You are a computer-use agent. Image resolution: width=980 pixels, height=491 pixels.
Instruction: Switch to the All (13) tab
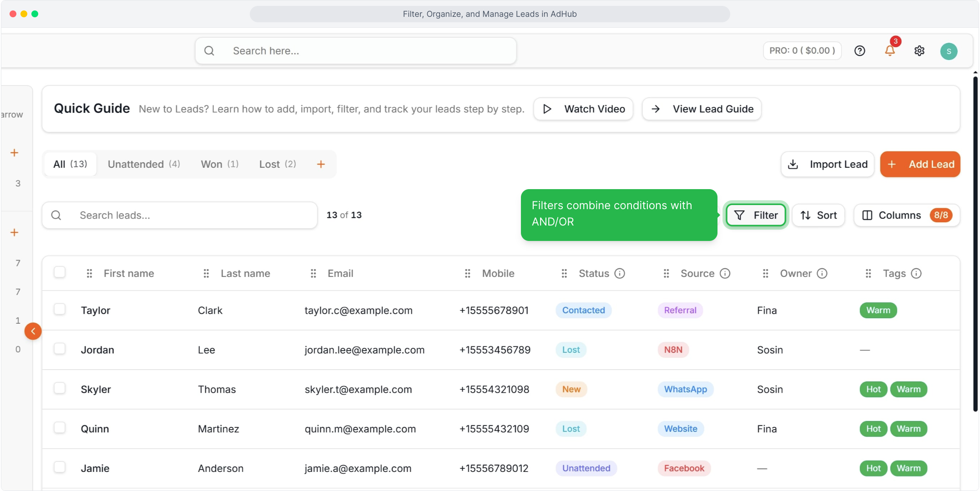tap(70, 164)
